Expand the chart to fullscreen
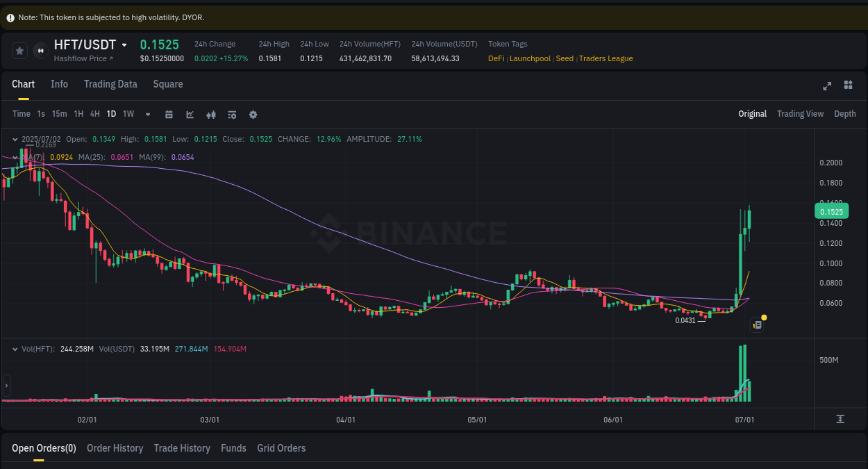868x469 pixels. [827, 86]
